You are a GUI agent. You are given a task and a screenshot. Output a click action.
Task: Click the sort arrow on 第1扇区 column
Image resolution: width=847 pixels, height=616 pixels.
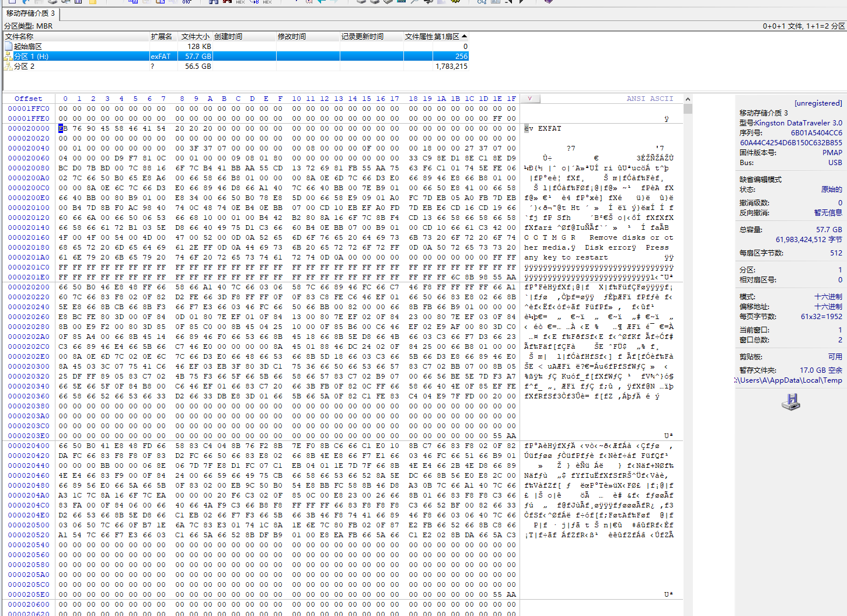click(x=464, y=36)
